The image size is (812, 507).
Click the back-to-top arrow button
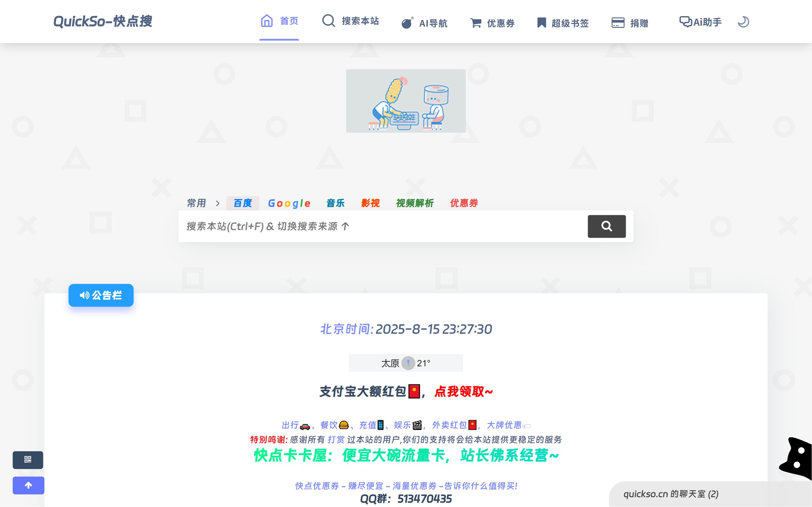pos(29,485)
